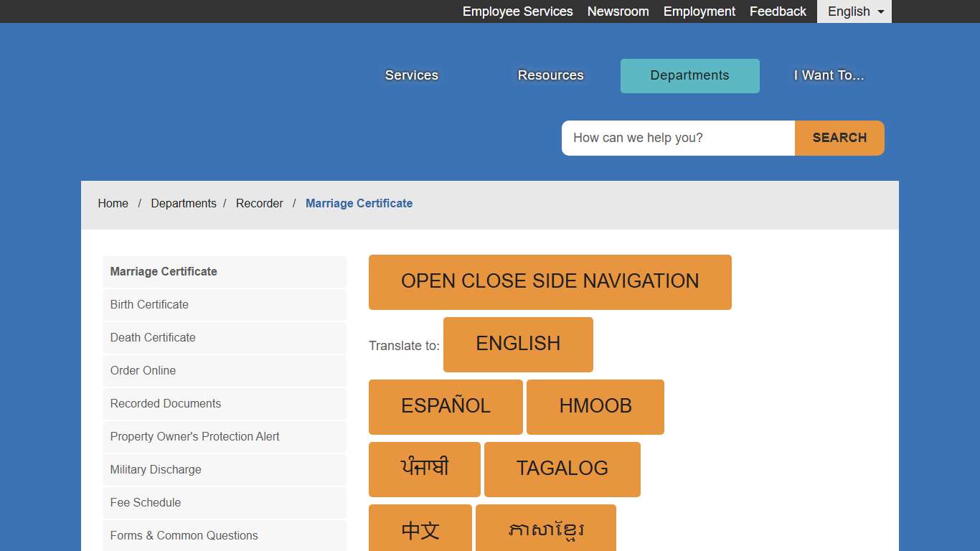Click the Employee Services link
Screen dimensions: 980x551
click(517, 11)
